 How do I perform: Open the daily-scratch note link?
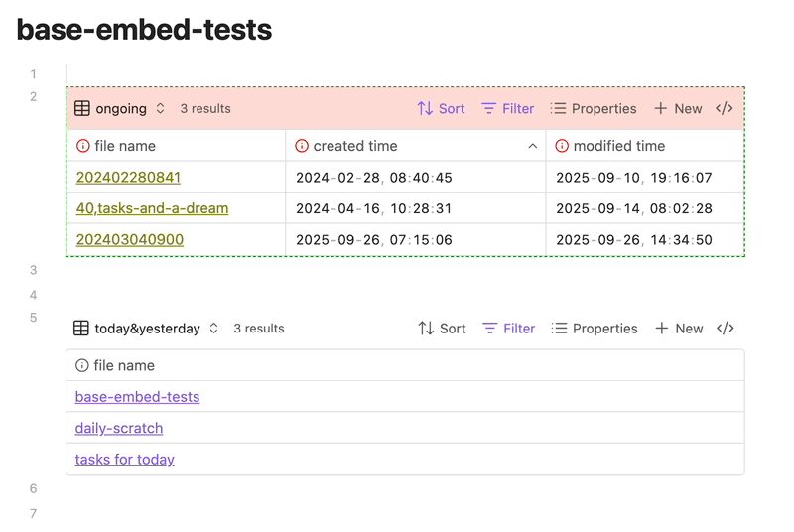coord(119,428)
